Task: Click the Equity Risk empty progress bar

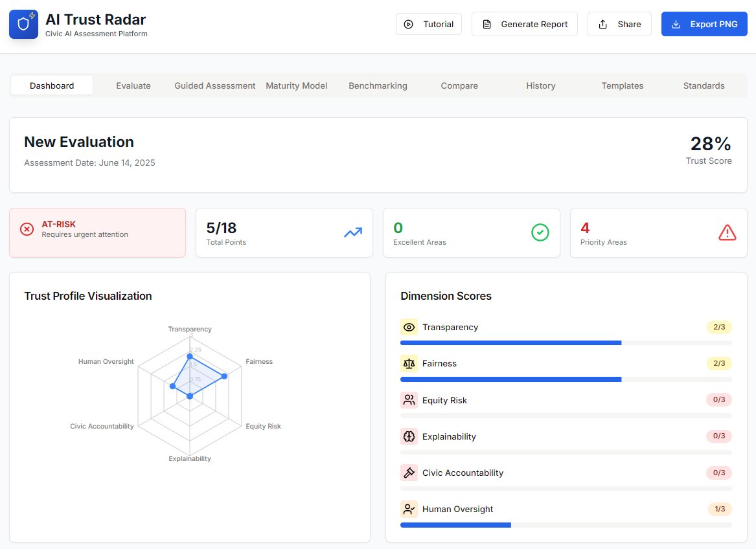Action: coord(566,416)
